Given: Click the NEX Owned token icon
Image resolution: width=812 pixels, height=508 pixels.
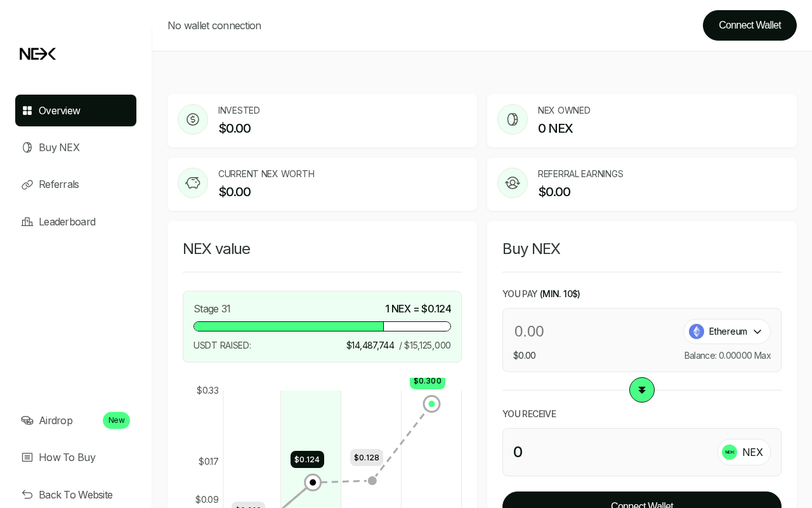Looking at the screenshot, I should click(x=513, y=119).
